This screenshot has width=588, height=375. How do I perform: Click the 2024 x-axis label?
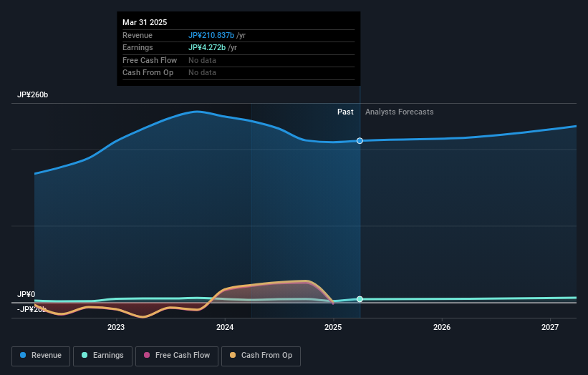point(225,328)
